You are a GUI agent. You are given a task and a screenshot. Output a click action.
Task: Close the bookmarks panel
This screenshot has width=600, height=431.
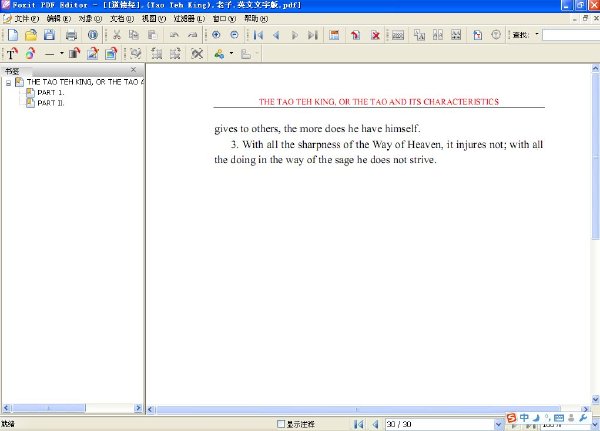pyautogui.click(x=133, y=69)
